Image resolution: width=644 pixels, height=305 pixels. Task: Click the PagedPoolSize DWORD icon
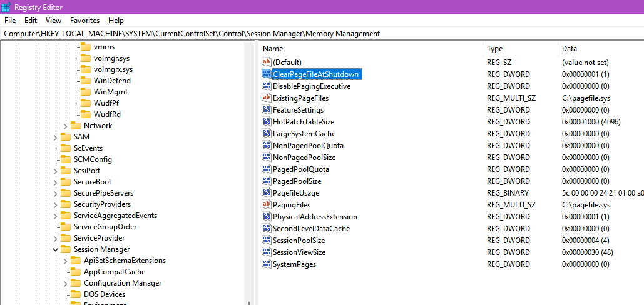267,181
